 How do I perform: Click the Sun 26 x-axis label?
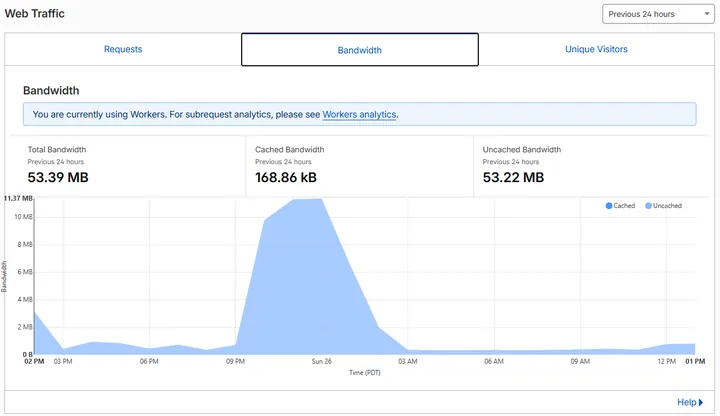coord(321,361)
